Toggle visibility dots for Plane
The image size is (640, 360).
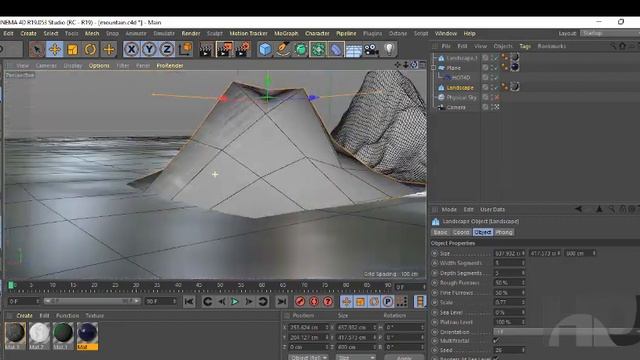click(492, 67)
